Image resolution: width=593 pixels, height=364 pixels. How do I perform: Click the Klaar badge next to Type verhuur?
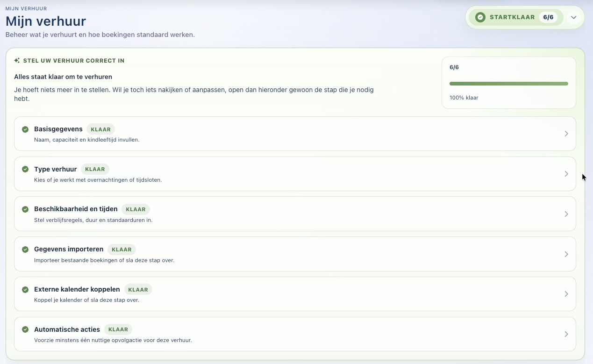point(95,170)
